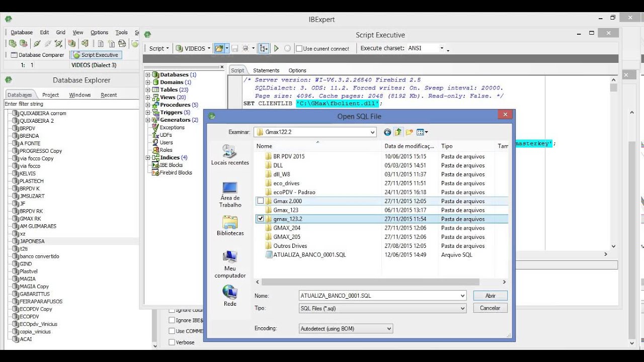The height and width of the screenshot is (362, 644).
Task: Open the Encoding dropdown
Action: 389,329
